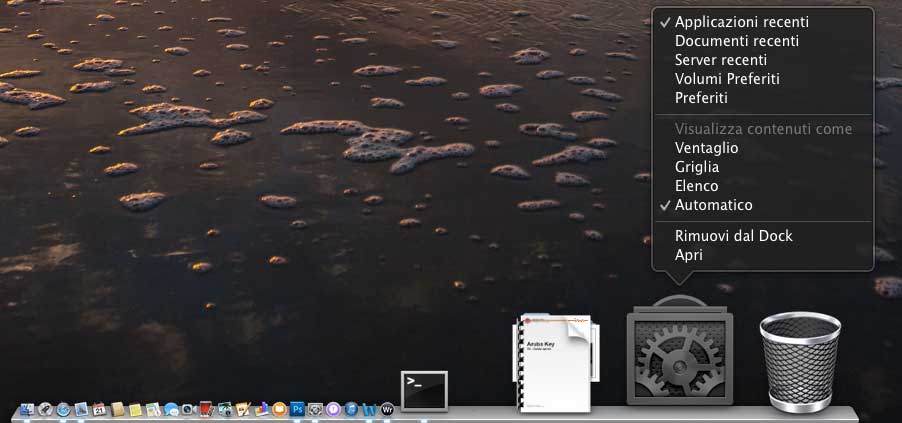Switch content view to Griglia
Viewport: 902px width, 423px height.
click(x=697, y=167)
